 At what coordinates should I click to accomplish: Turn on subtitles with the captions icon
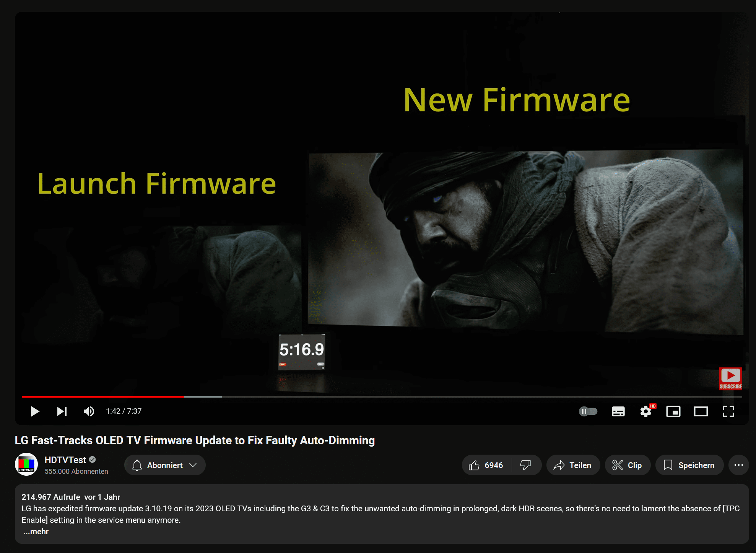pos(618,411)
